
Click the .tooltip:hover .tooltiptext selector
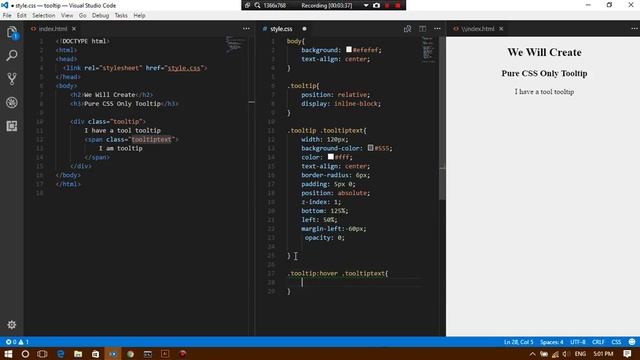pos(336,273)
